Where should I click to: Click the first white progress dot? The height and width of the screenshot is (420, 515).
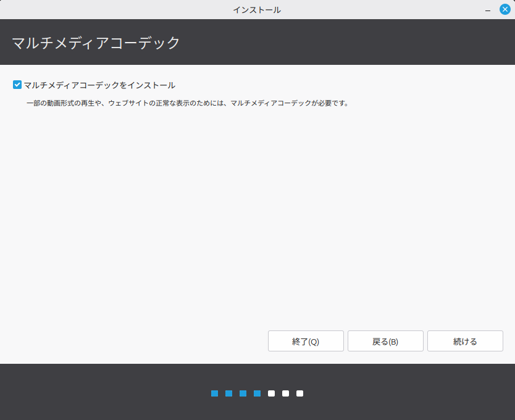point(271,393)
